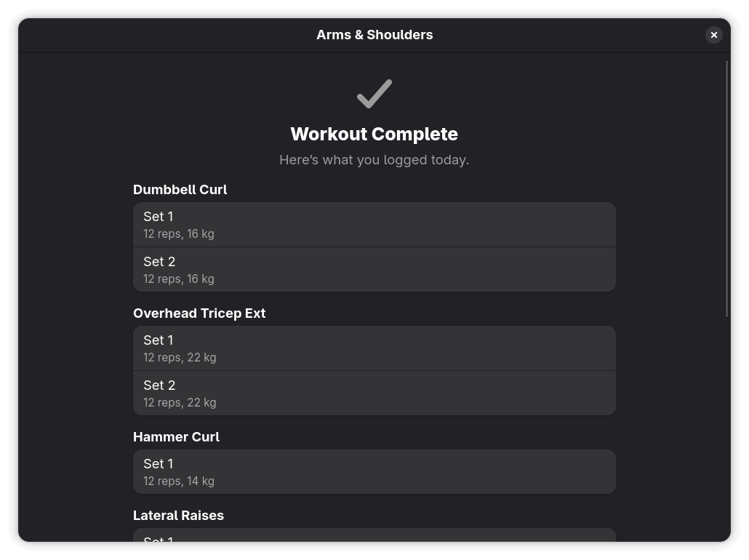Select Set 1 of Hammer Curl
Image resolution: width=749 pixels, height=560 pixels.
[374, 471]
